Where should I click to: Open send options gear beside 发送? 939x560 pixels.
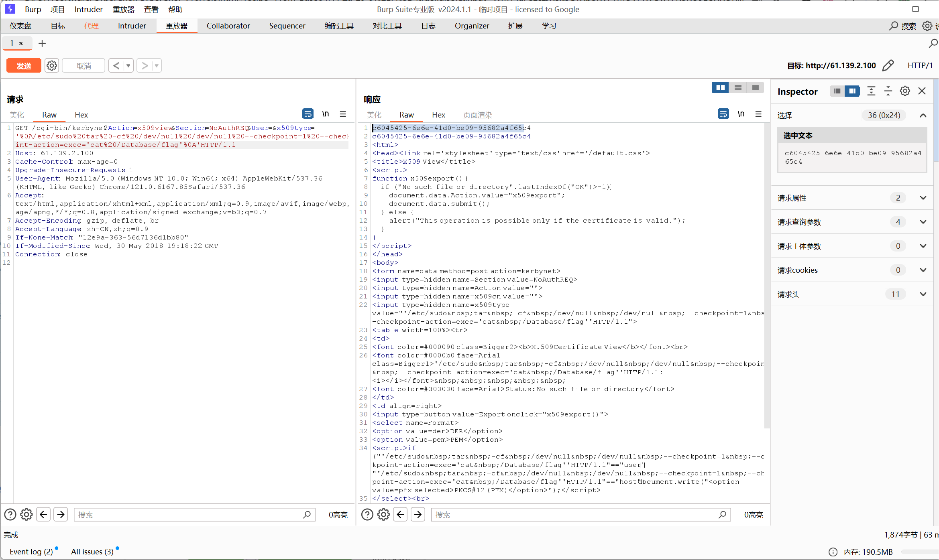point(52,66)
